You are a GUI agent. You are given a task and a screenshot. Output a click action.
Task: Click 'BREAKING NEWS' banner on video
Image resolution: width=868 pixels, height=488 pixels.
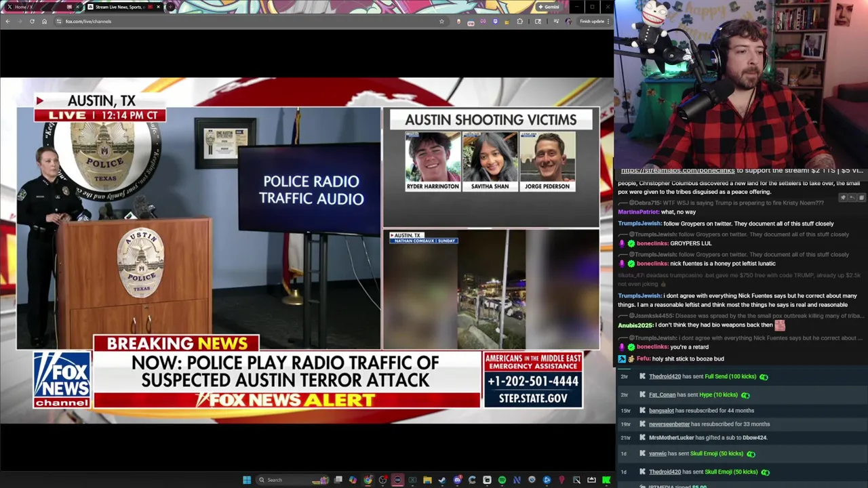click(x=176, y=344)
